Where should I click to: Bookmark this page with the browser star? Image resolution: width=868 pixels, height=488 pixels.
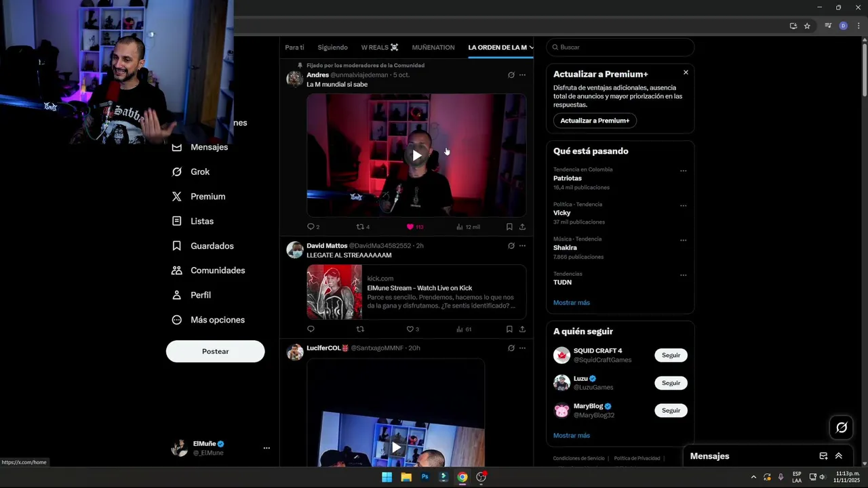(807, 26)
